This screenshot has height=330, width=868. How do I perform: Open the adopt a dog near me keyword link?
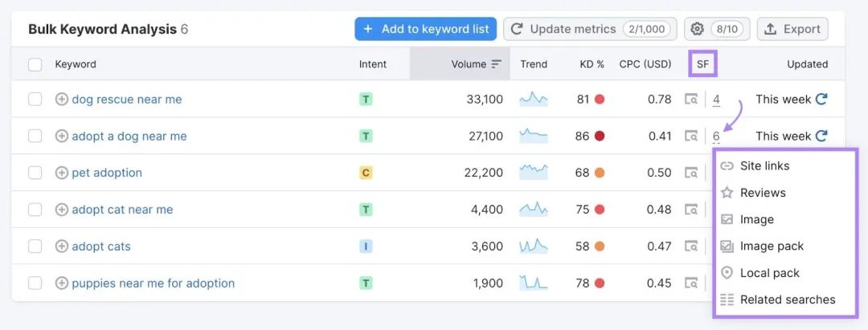tap(129, 136)
